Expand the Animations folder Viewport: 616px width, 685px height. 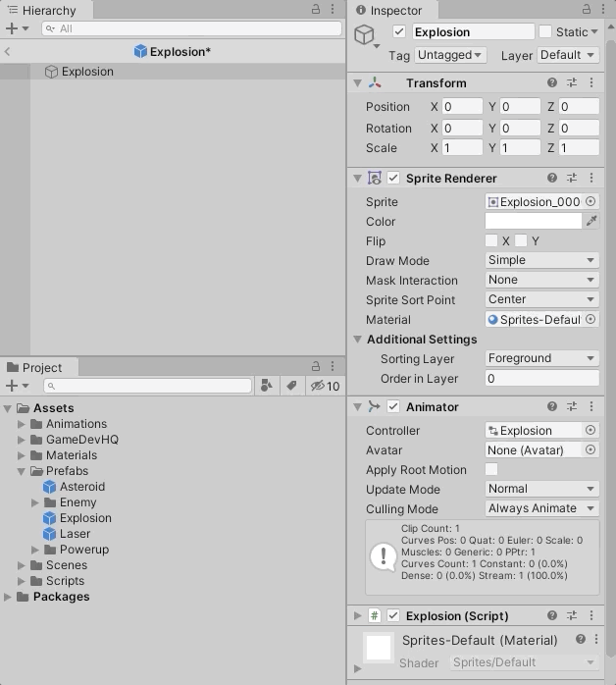coord(21,424)
